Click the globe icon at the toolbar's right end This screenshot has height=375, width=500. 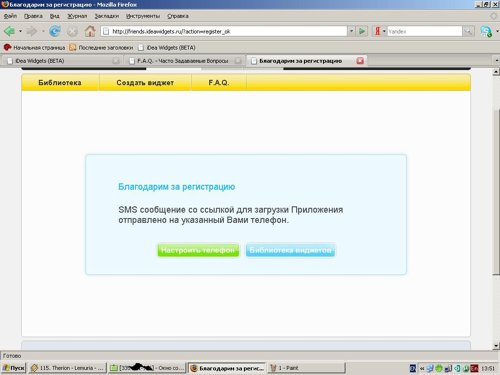tap(486, 31)
